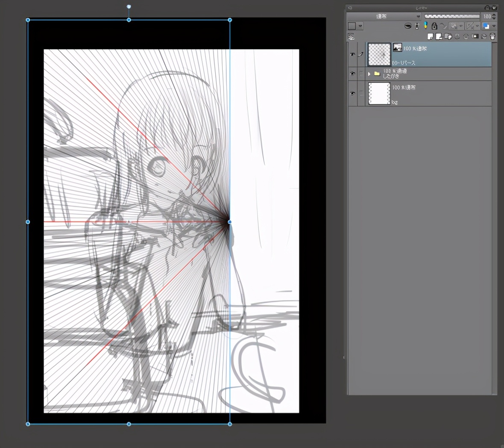This screenshot has width=504, height=448.
Task: Create a new vector layer
Action: [439, 37]
